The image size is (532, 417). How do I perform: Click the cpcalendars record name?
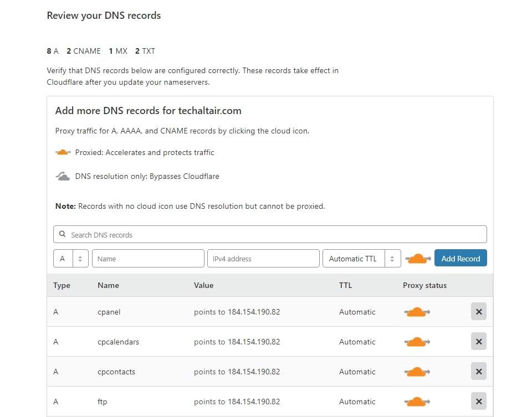pyautogui.click(x=119, y=342)
